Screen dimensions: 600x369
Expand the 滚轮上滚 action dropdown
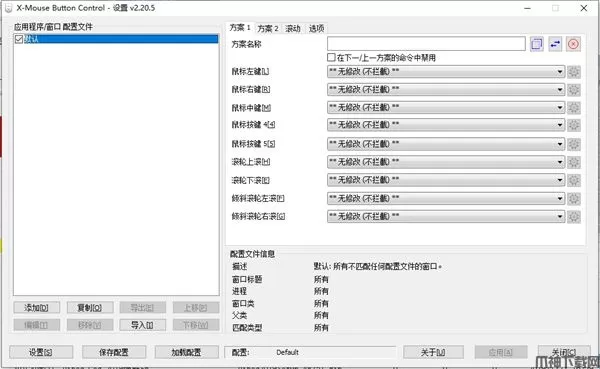coord(446,162)
